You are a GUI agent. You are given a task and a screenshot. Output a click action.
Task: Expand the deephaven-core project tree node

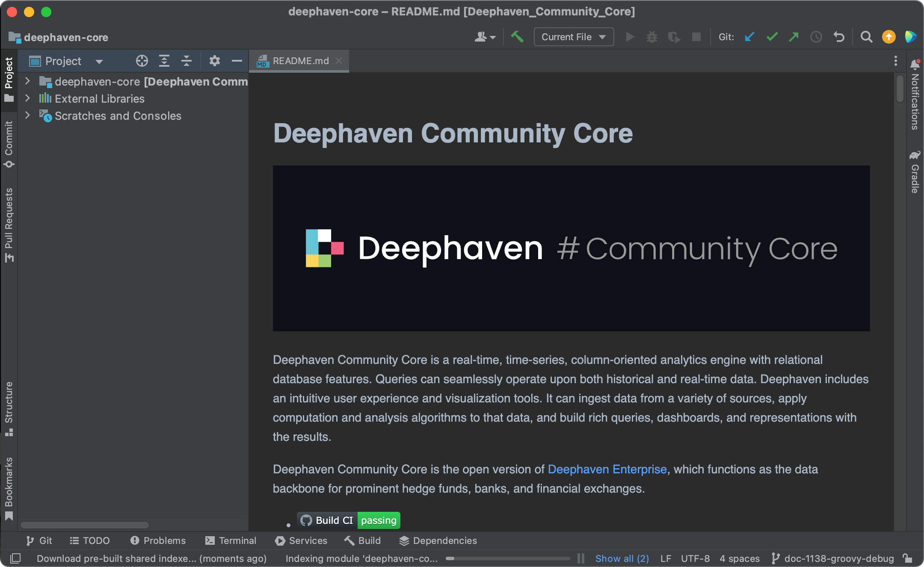pos(27,81)
